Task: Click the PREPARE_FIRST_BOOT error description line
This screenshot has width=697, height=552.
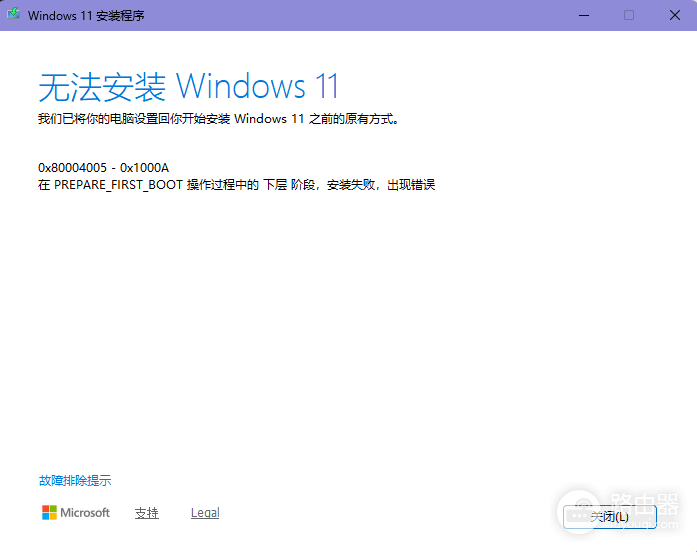Action: coord(236,184)
